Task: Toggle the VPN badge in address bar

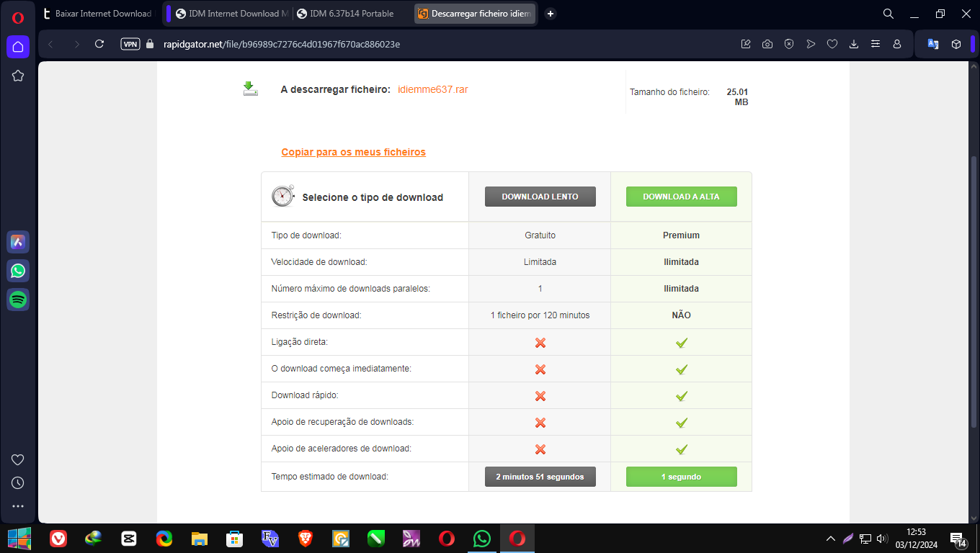Action: 130,44
